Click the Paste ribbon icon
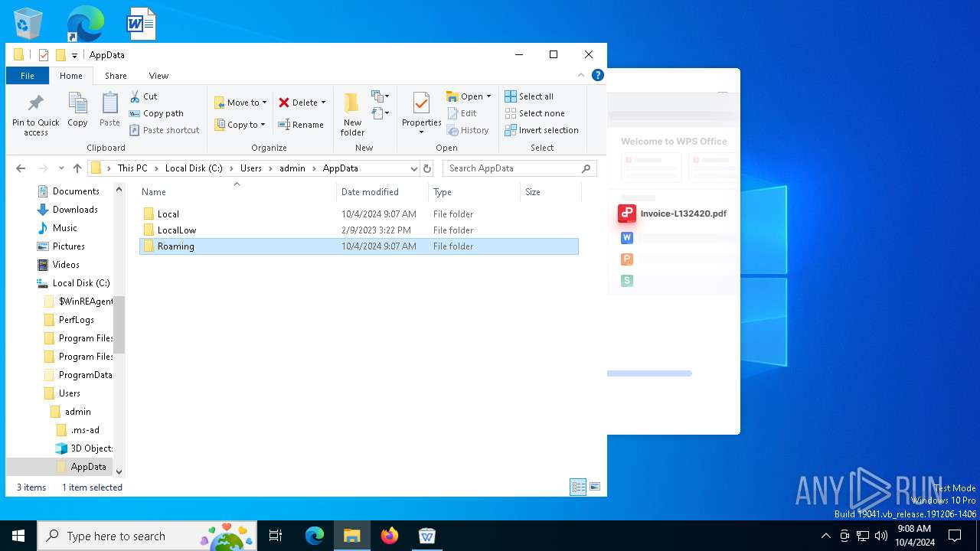 [x=109, y=109]
